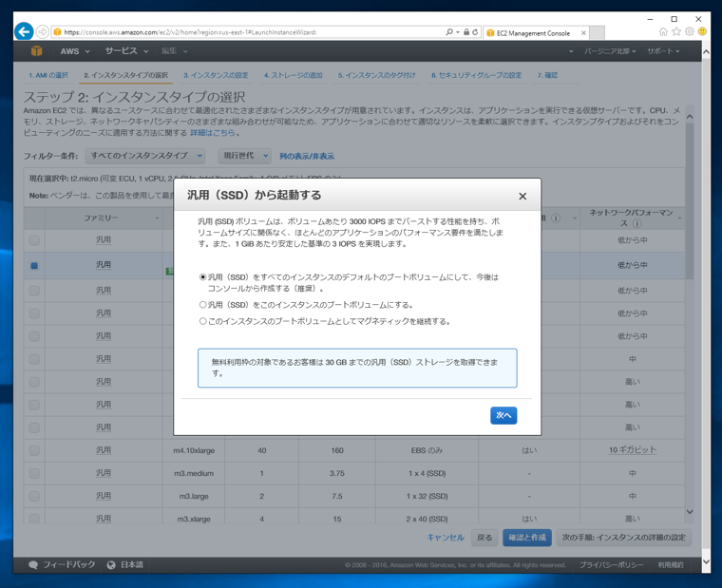Open the address bar search dropdown arrow
Screen dimensions: 722x588
pyautogui.click(x=457, y=32)
